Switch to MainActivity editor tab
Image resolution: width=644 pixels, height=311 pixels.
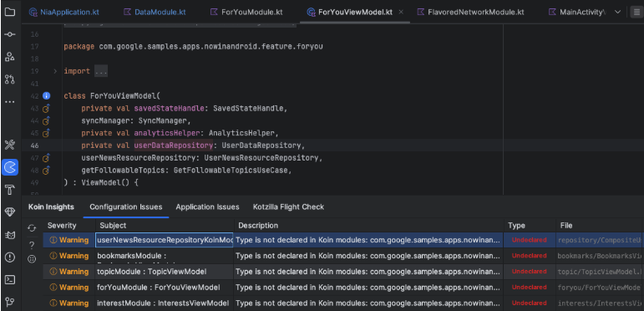pyautogui.click(x=577, y=12)
